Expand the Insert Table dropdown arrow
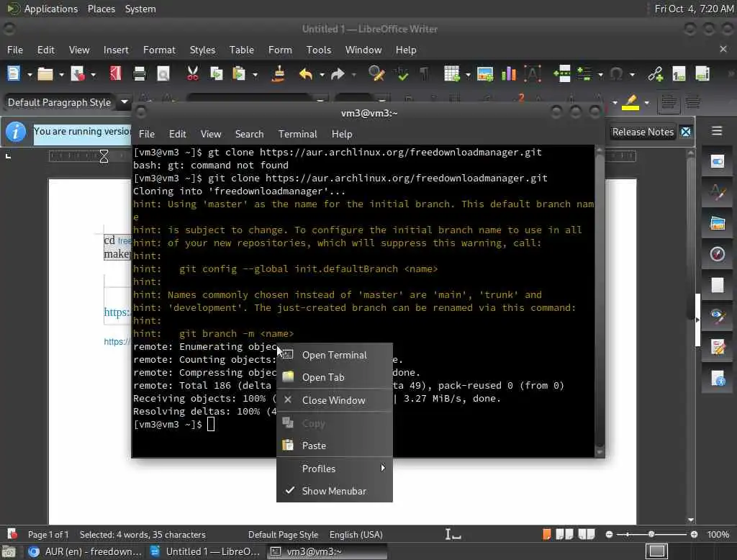 (x=468, y=74)
